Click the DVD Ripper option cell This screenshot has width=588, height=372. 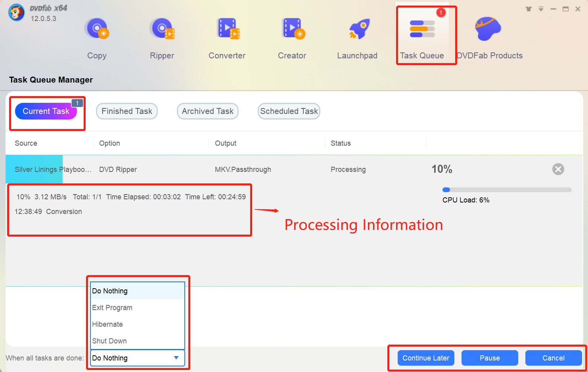coord(118,170)
